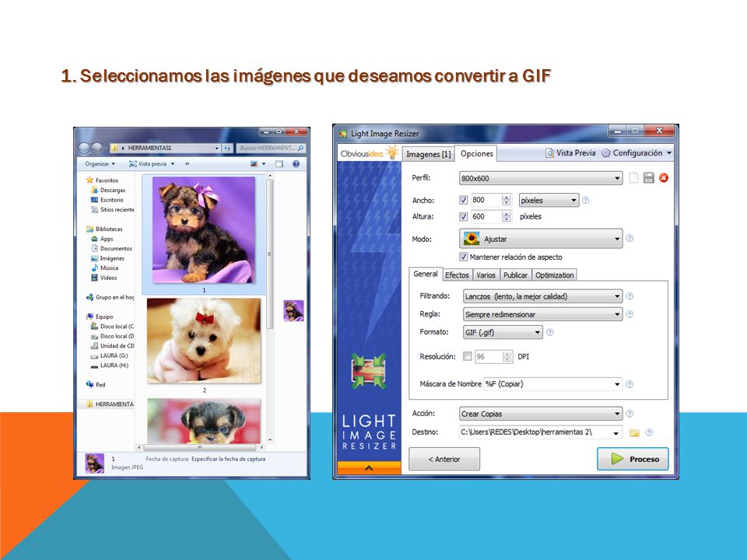Click the help icon at the end of the Destino row
Screen dimensions: 747x560
tap(649, 432)
